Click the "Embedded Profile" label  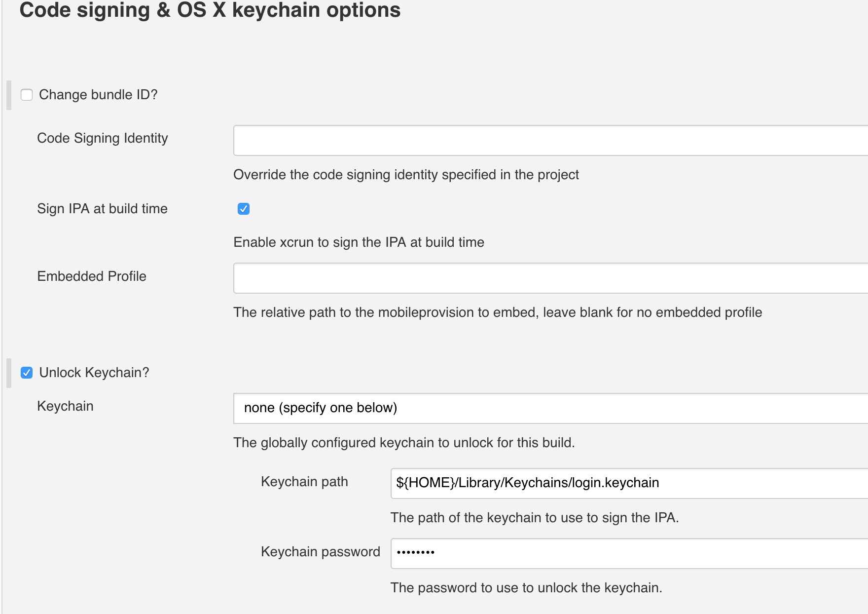(x=92, y=276)
